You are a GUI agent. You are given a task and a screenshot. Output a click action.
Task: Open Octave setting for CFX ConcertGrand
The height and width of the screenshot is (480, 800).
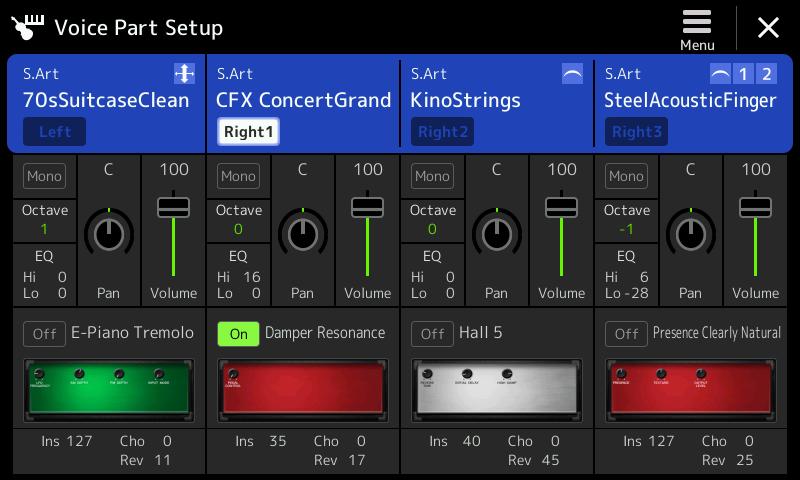click(239, 220)
